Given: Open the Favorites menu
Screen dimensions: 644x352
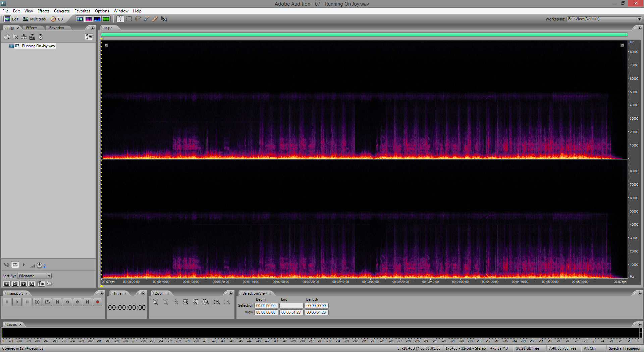Looking at the screenshot, I should pyautogui.click(x=82, y=11).
